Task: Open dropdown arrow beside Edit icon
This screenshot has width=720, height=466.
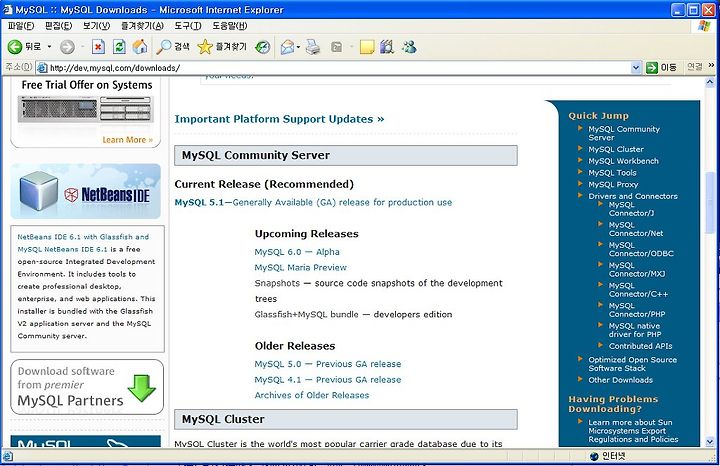Action: tap(351, 47)
